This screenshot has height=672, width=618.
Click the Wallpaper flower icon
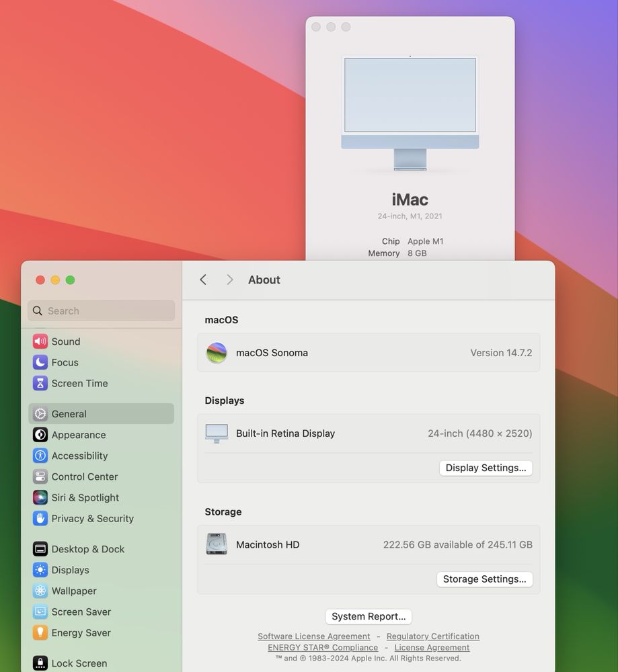tap(40, 591)
